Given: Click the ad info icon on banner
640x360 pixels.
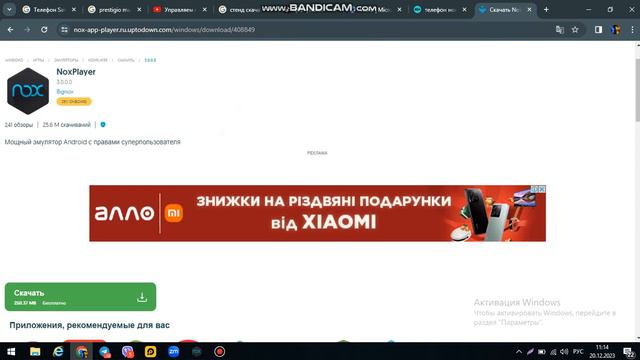Looking at the screenshot, I should (x=534, y=189).
